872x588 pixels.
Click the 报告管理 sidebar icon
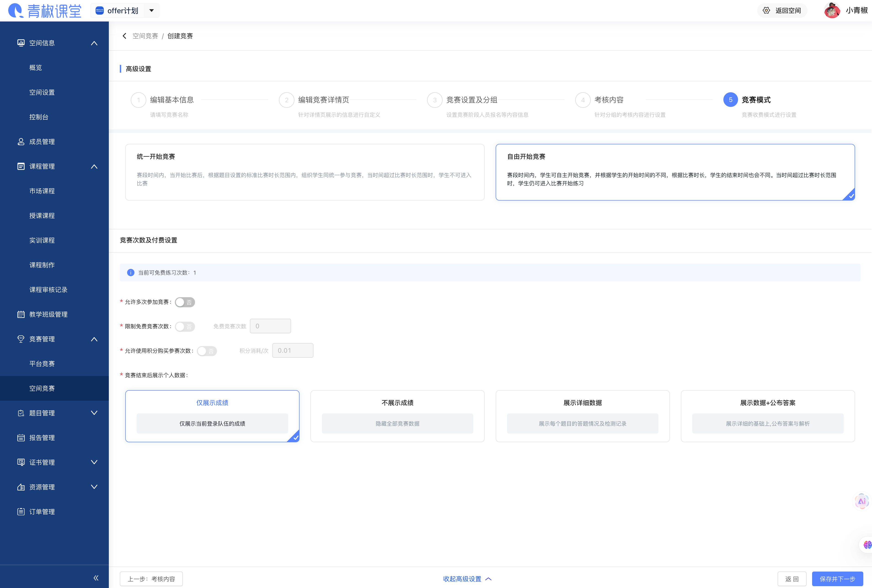pos(21,438)
